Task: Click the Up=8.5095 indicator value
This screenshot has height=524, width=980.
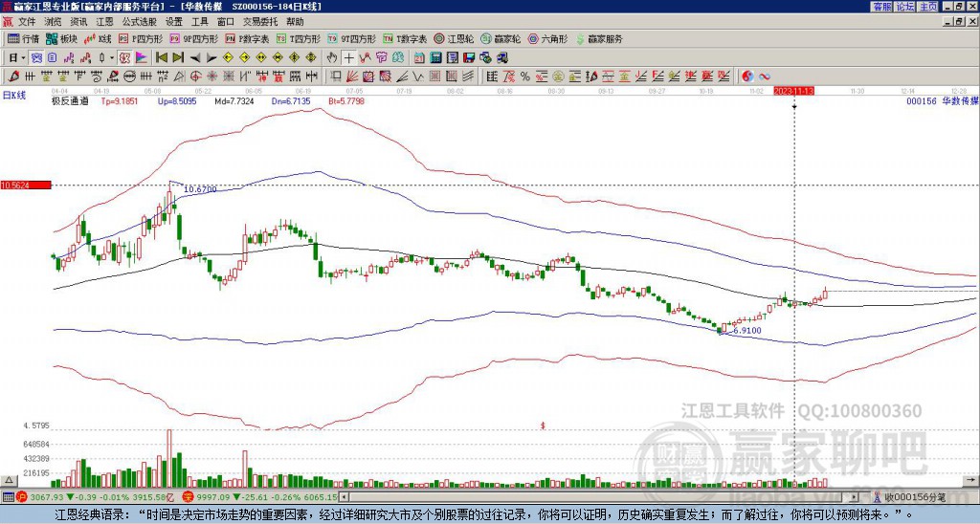Action: pyautogui.click(x=176, y=100)
